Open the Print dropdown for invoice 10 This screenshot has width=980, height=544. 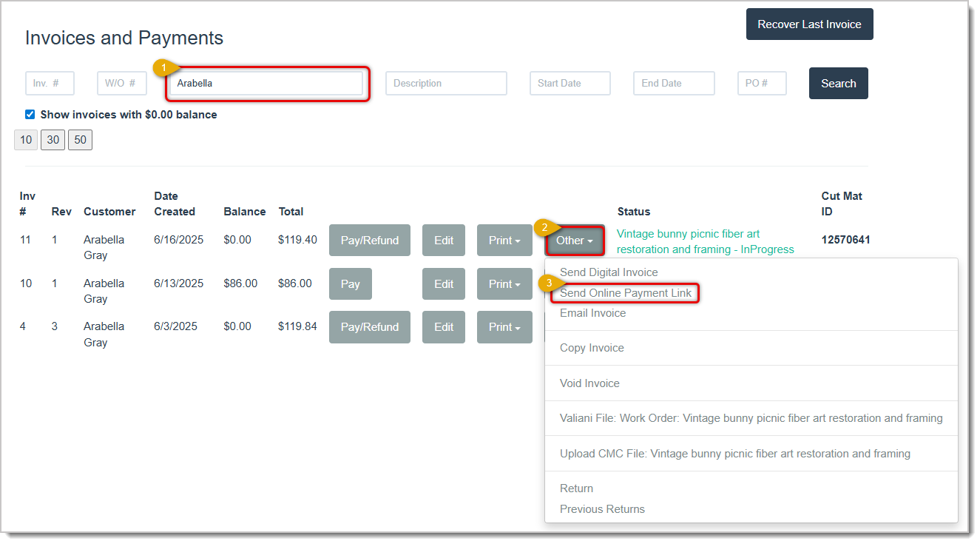pos(504,283)
